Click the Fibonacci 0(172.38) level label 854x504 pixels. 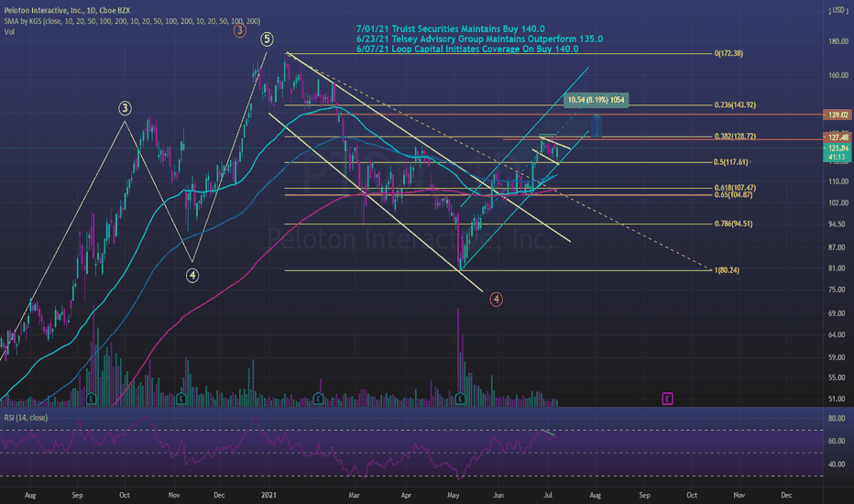pos(728,53)
